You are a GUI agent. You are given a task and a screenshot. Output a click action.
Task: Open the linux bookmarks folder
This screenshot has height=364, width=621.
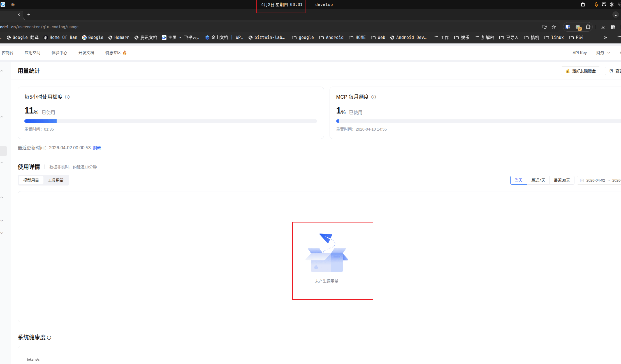(x=554, y=38)
